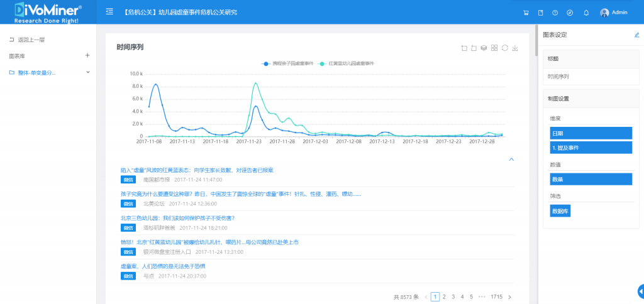Screen dimensions: 644x304
Task: Click 返回上一层 to go back
Action: pyautogui.click(x=31, y=40)
